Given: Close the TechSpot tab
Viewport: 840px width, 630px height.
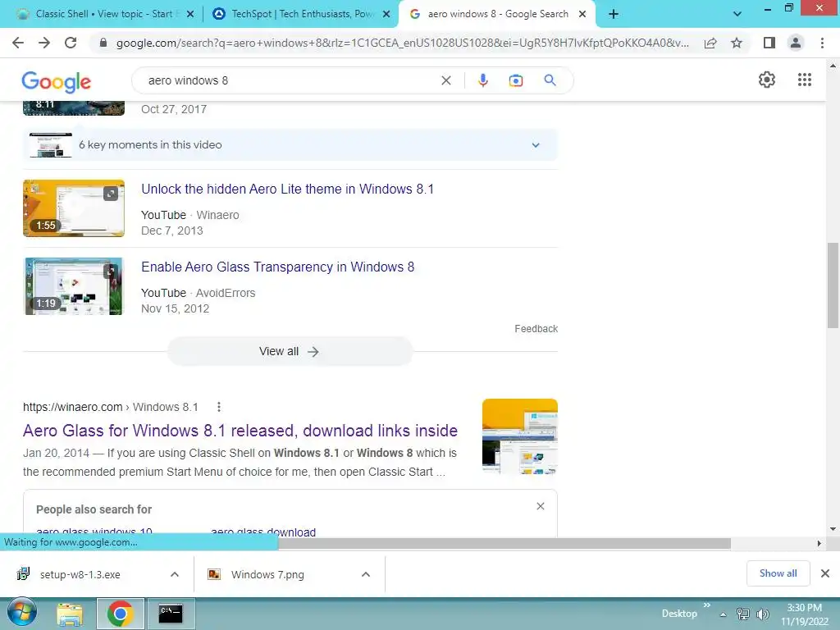Looking at the screenshot, I should coord(386,15).
